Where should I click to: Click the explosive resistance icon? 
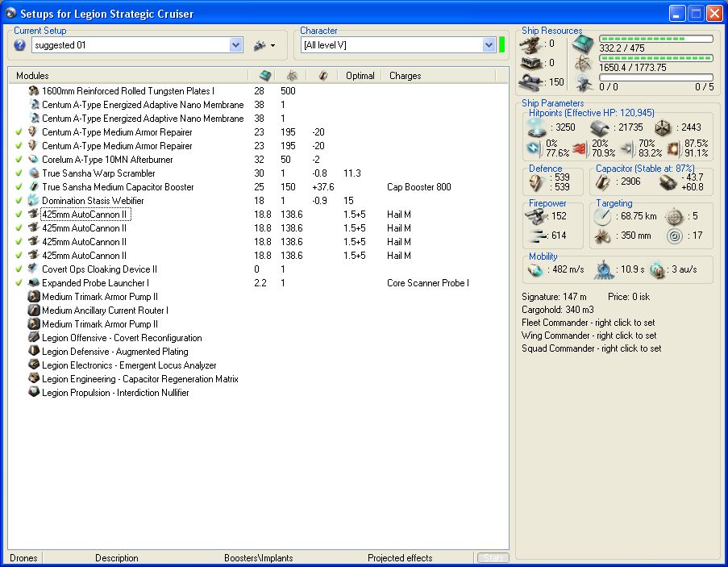pyautogui.click(x=672, y=148)
